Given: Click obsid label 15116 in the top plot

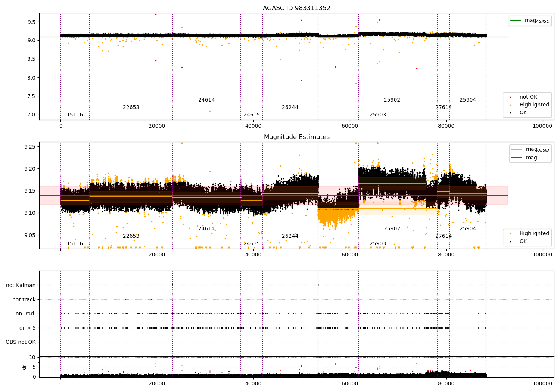Looking at the screenshot, I should (x=75, y=115).
